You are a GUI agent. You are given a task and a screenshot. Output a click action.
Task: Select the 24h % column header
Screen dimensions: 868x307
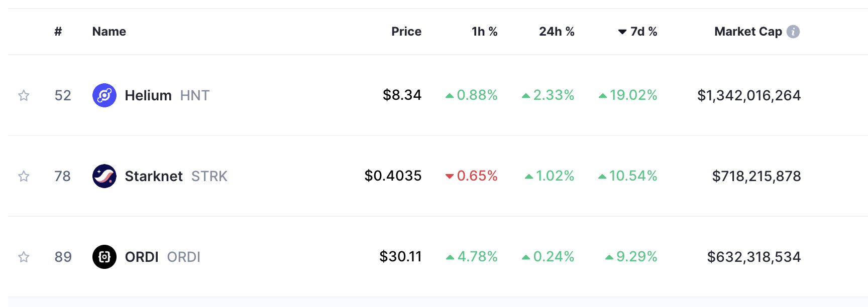(557, 31)
